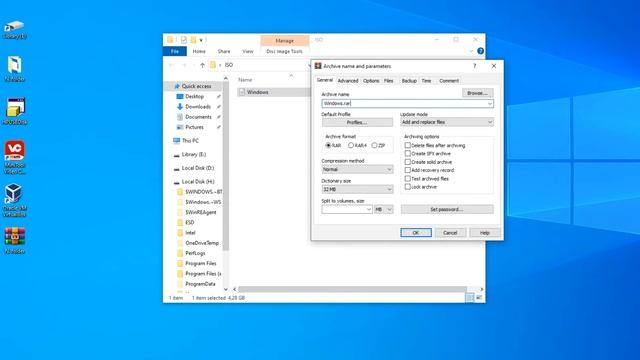This screenshot has width=640, height=360.
Task: Expand the Explorer ribbon chevron
Action: [471, 51]
